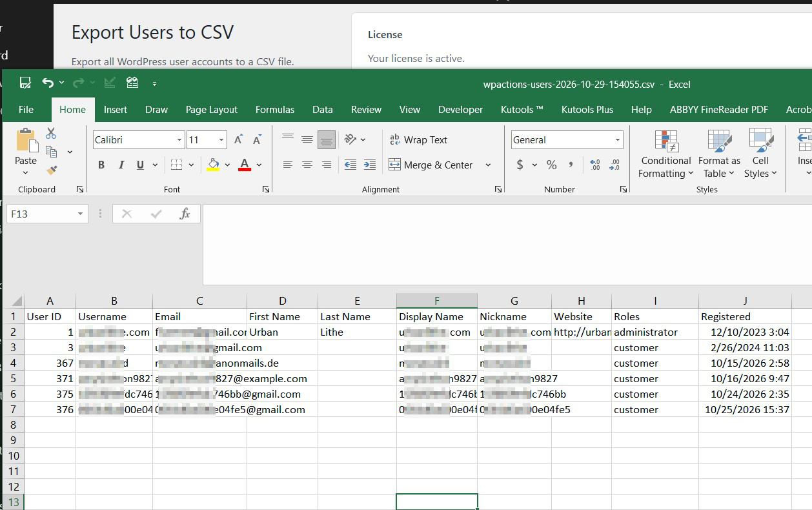Click the Insert Function fx icon
The width and height of the screenshot is (812, 510).
click(x=185, y=214)
